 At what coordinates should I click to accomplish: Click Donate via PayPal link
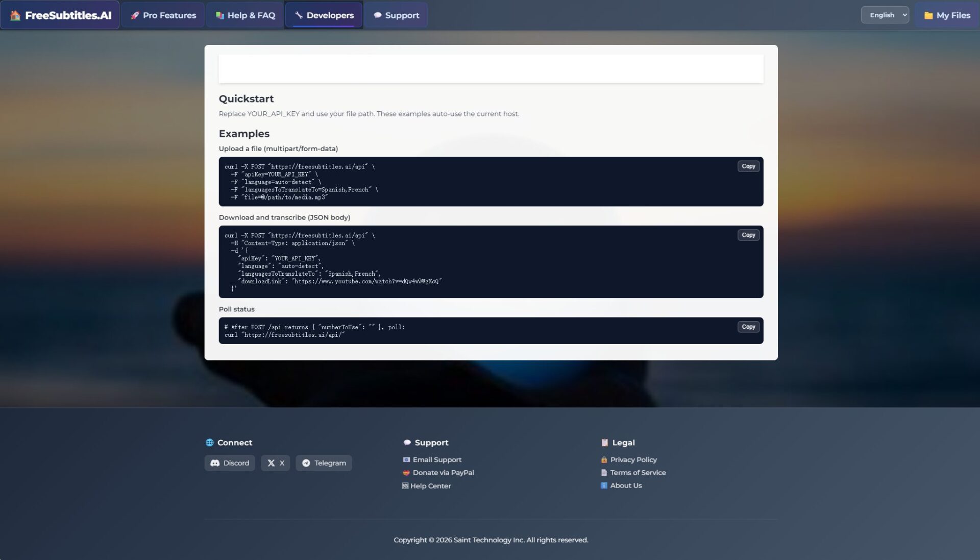click(x=443, y=473)
